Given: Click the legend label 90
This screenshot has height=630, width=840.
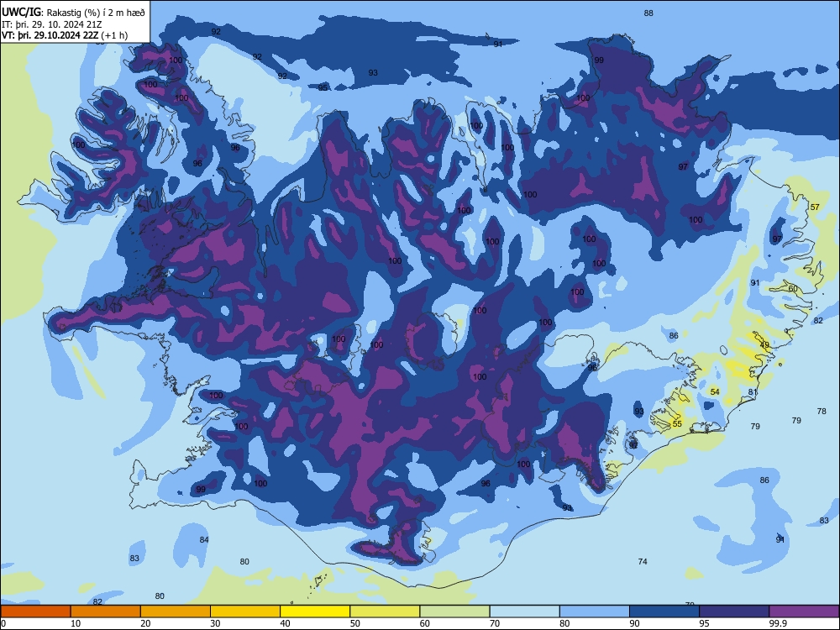Looking at the screenshot, I should click(635, 623).
